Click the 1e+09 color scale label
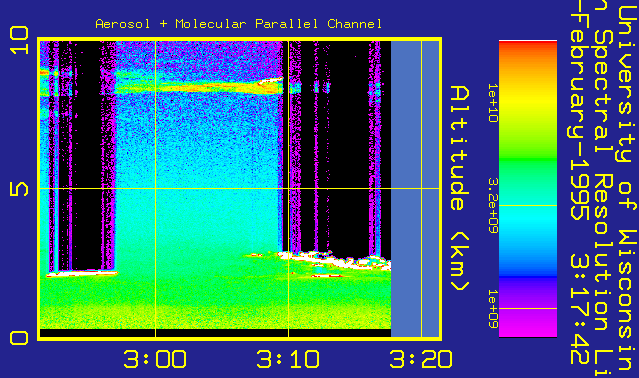Viewport: 639px width, 378px height. (x=493, y=309)
